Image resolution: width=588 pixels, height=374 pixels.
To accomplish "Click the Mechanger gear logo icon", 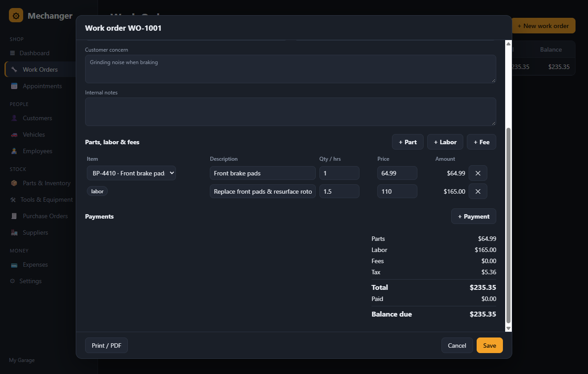I will tap(16, 16).
